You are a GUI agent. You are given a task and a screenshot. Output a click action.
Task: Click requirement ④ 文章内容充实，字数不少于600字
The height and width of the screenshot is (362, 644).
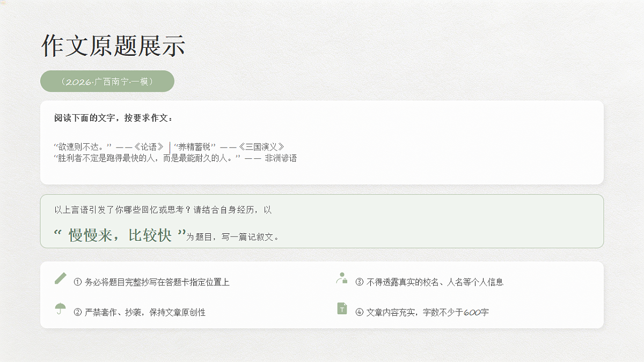tap(422, 312)
